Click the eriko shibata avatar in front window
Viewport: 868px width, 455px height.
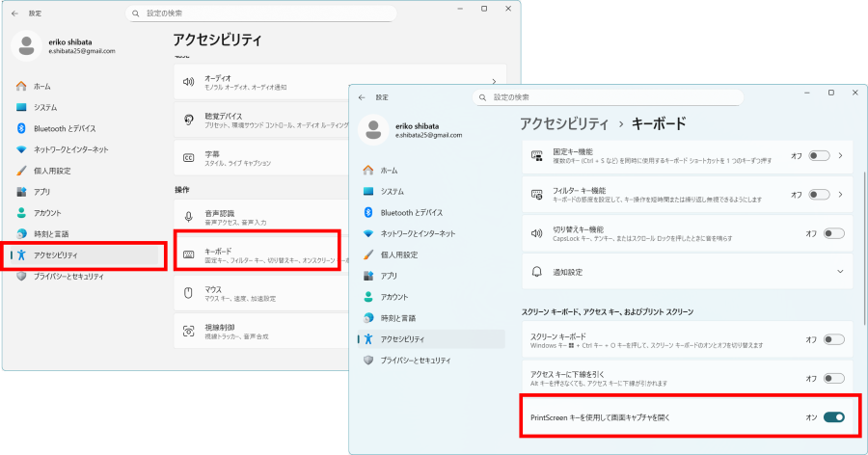point(373,130)
